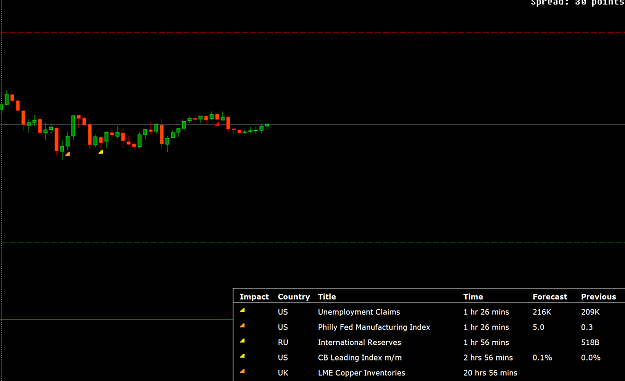625x381 pixels.
Task: Select the "CB Leading Index m/m" event title
Action: pyautogui.click(x=360, y=357)
